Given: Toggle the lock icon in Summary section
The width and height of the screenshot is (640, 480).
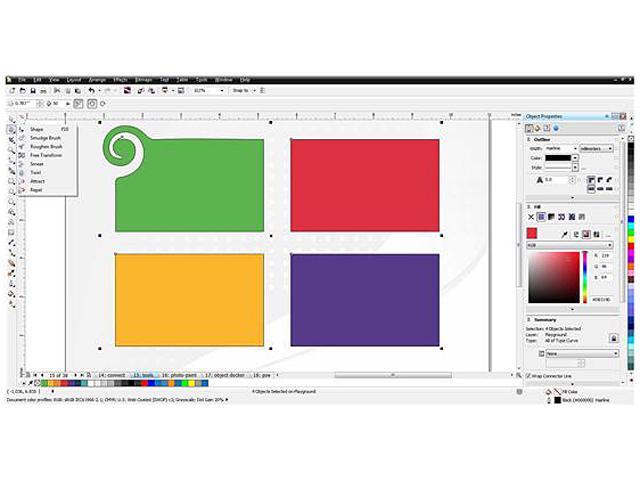Looking at the screenshot, I should [x=612, y=339].
